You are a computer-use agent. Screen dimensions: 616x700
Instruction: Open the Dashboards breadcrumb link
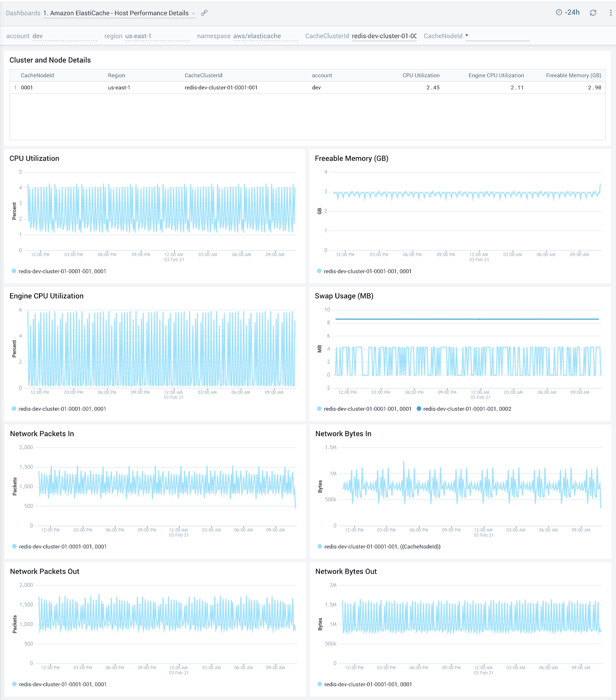[23, 13]
